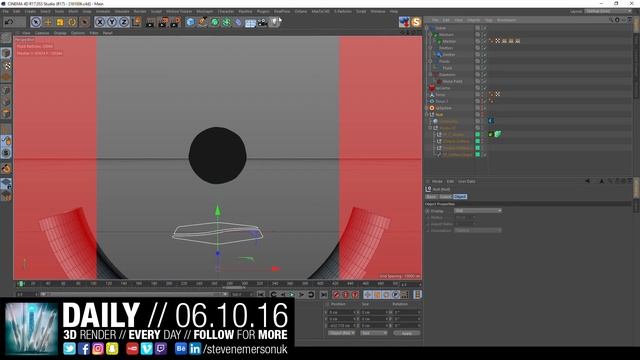
Task: Open the Render menu
Action: (140, 11)
